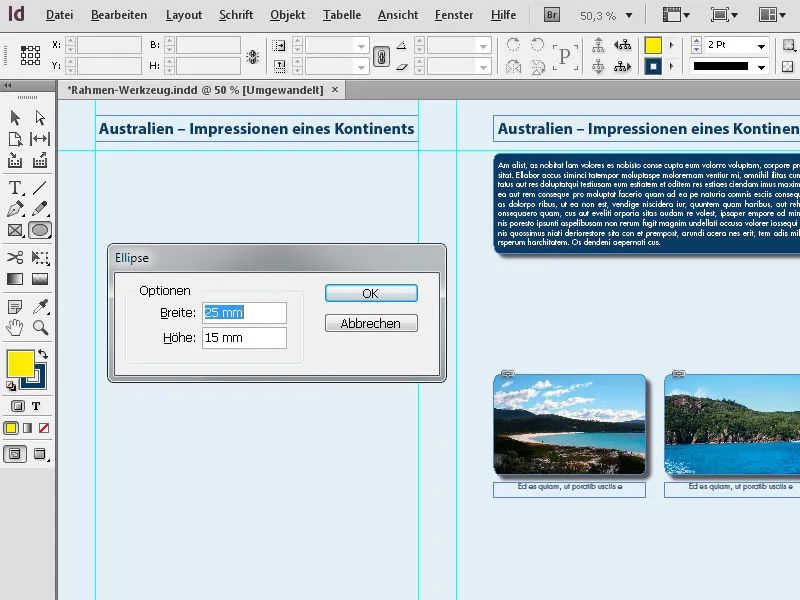
Task: Open stroke style line dropdown
Action: point(761,67)
